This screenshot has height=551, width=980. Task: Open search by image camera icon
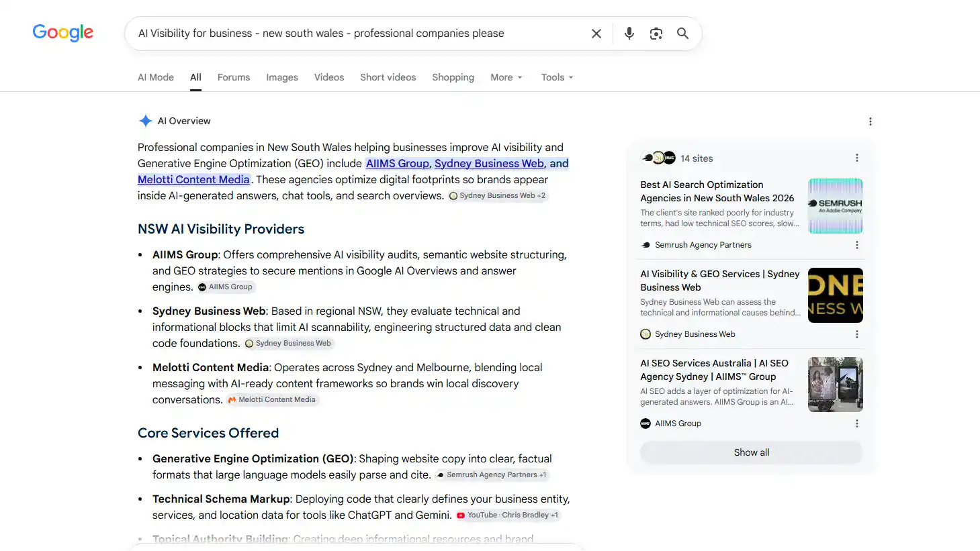click(656, 34)
